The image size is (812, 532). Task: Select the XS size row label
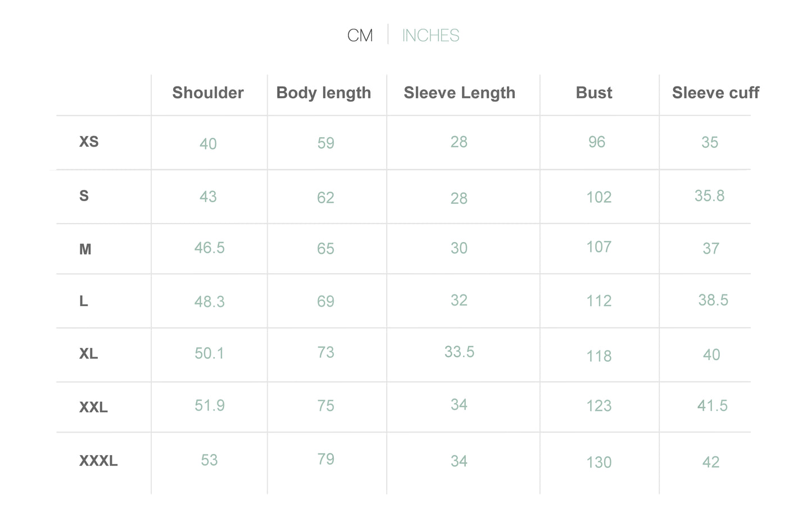(89, 142)
